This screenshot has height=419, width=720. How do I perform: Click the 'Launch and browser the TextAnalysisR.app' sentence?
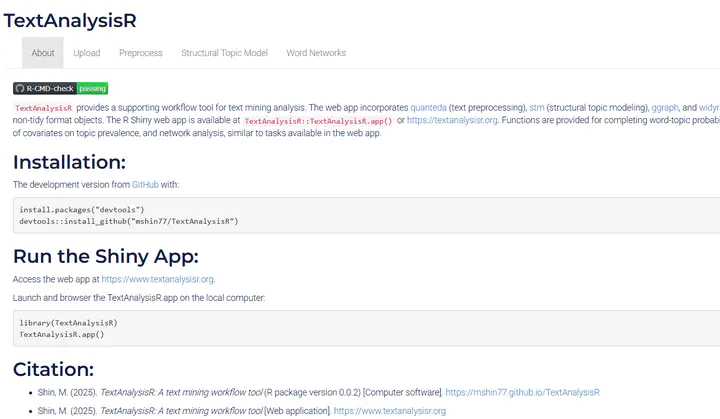point(139,298)
